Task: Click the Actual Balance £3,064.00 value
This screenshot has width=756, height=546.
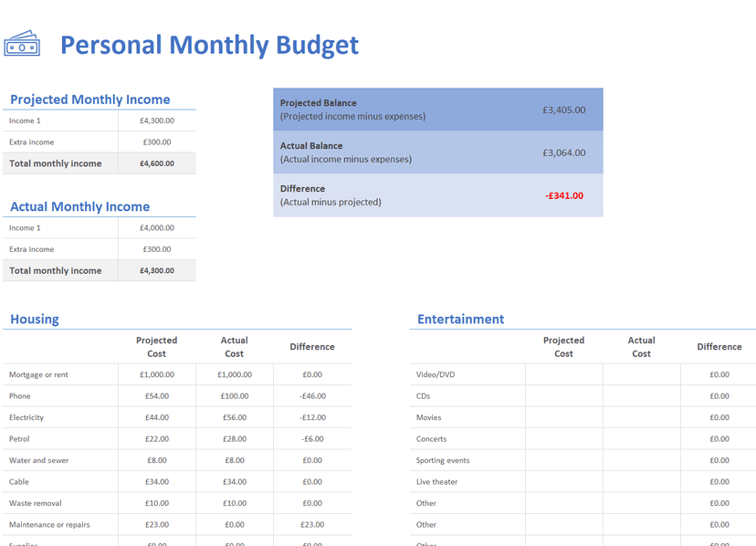Action: [x=563, y=152]
